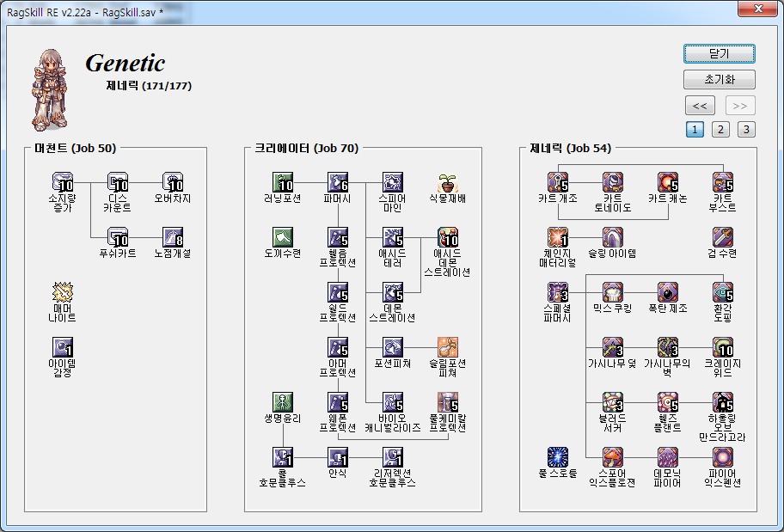Select the 푸쉬카트 skill icon

[x=118, y=237]
